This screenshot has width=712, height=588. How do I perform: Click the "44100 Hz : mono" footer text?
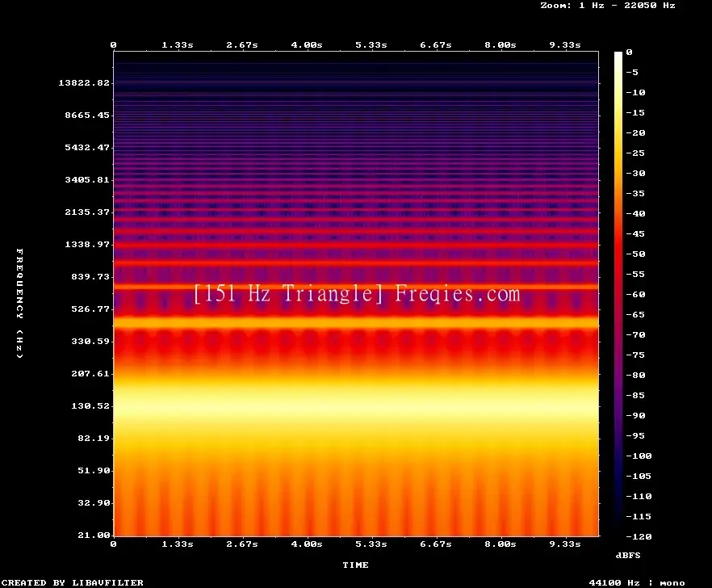637,582
